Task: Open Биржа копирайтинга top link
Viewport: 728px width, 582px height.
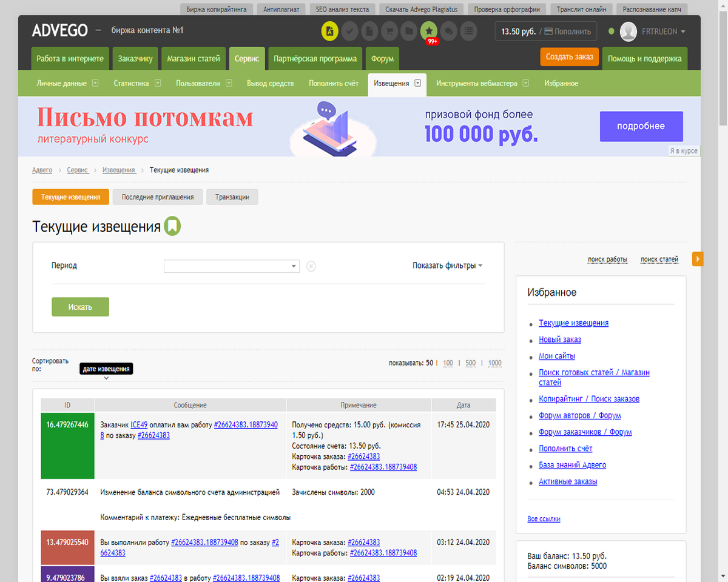Action: click(x=217, y=9)
